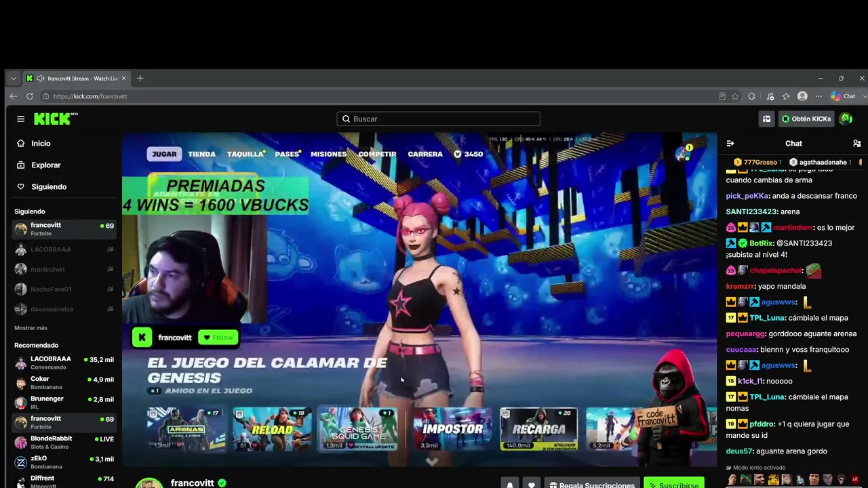Select NachoFara01 followed channel
This screenshot has width=868, height=488.
point(64,289)
